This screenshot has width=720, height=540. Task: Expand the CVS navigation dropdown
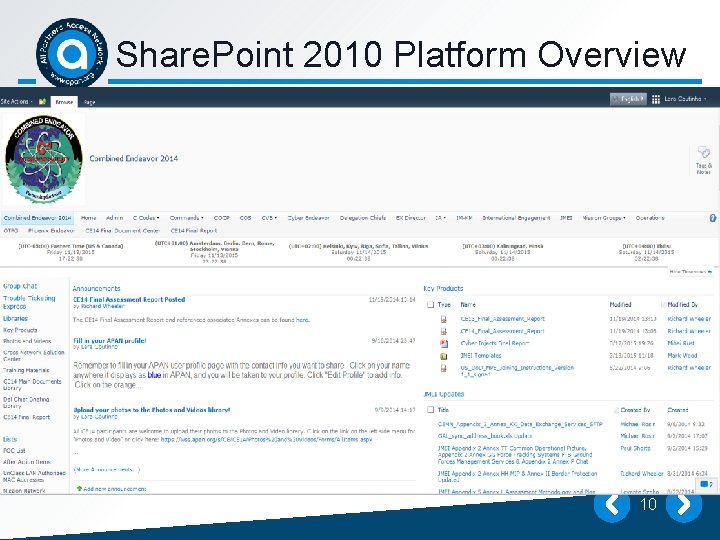[269, 218]
